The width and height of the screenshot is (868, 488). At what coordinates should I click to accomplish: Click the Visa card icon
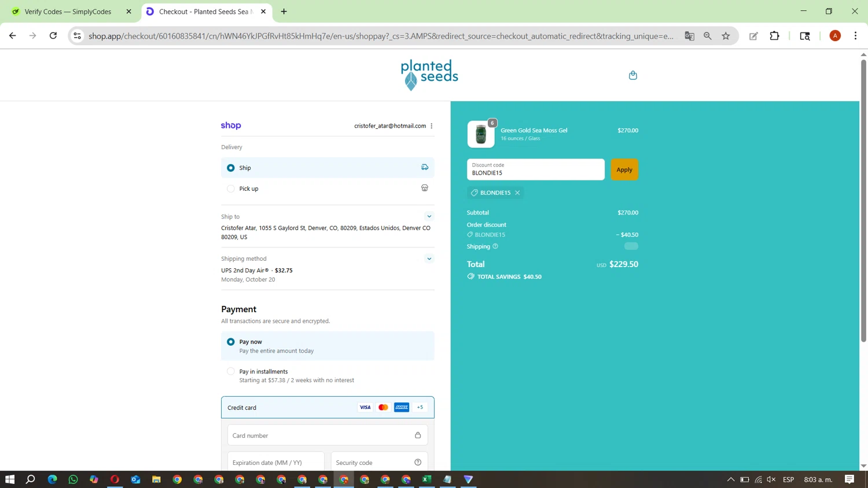[365, 407]
